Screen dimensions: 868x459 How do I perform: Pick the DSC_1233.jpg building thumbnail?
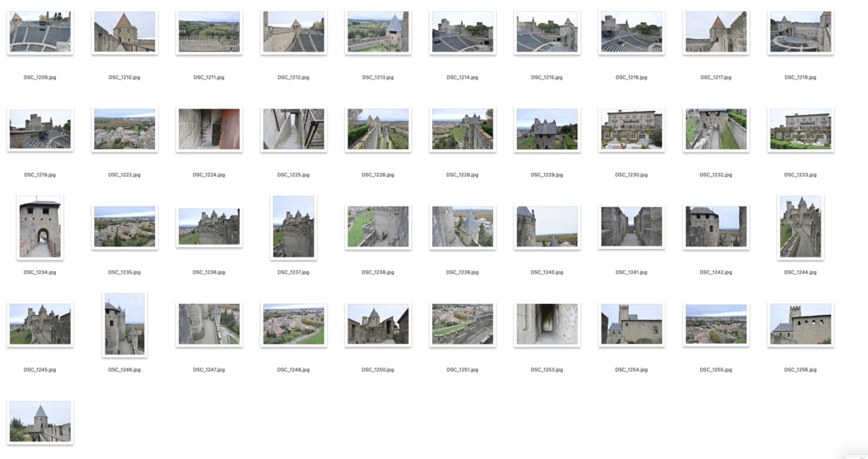[x=800, y=130]
